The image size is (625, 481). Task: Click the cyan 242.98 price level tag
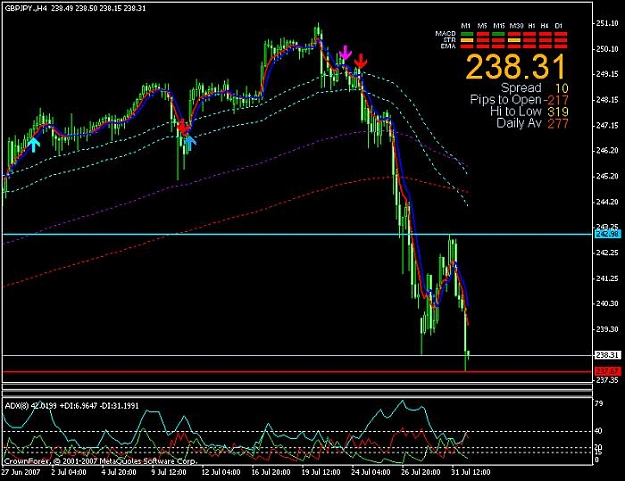click(x=607, y=234)
